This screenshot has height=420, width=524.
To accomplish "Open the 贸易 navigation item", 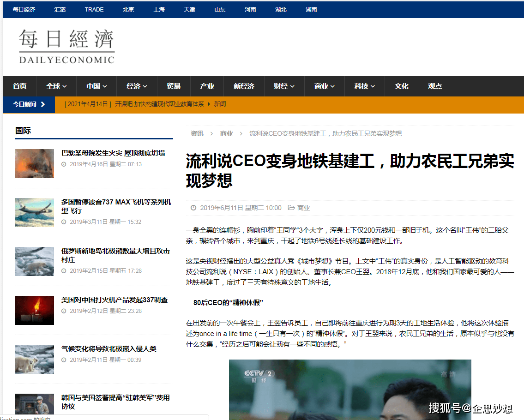I will point(174,86).
